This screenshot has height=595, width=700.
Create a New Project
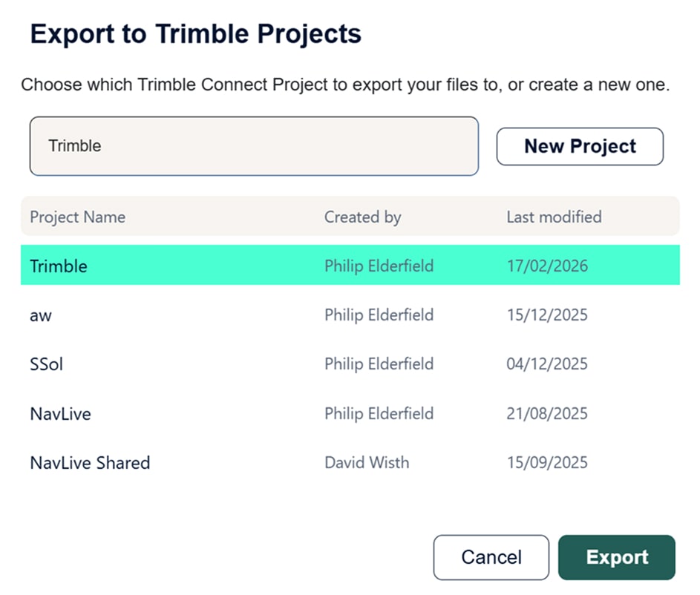[580, 146]
